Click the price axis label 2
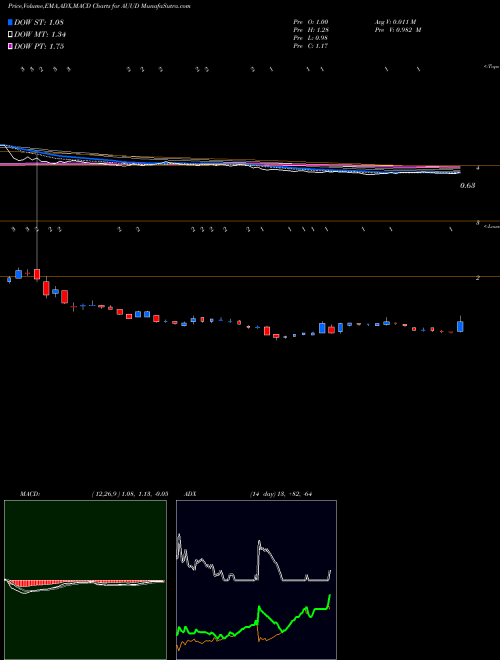The height and width of the screenshot is (660, 500). [x=477, y=278]
